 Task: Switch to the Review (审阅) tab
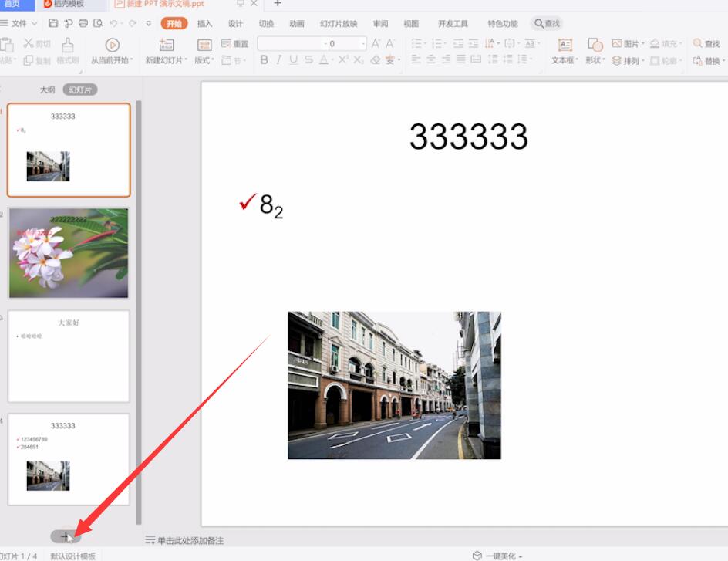tap(380, 24)
